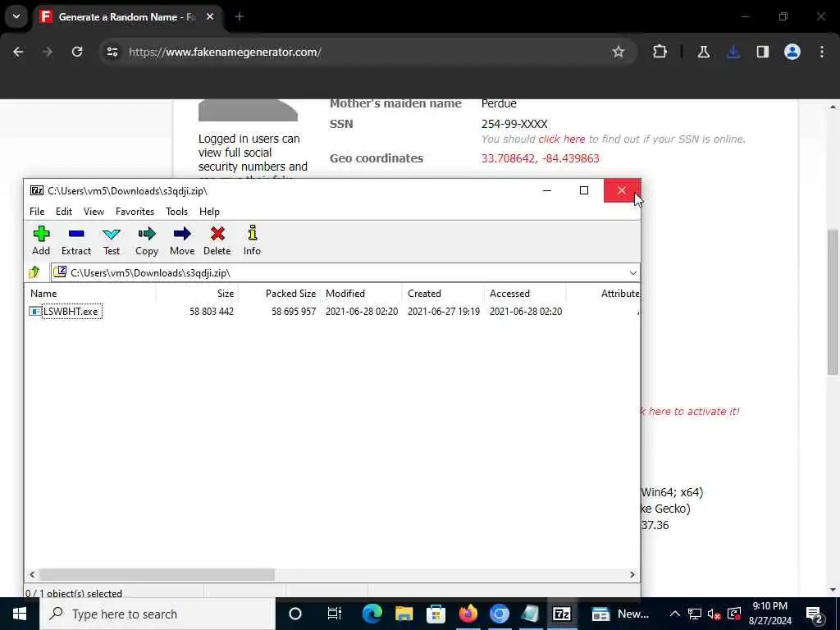Image resolution: width=840 pixels, height=630 pixels.
Task: Open notification center on taskbar
Action: coord(815,614)
